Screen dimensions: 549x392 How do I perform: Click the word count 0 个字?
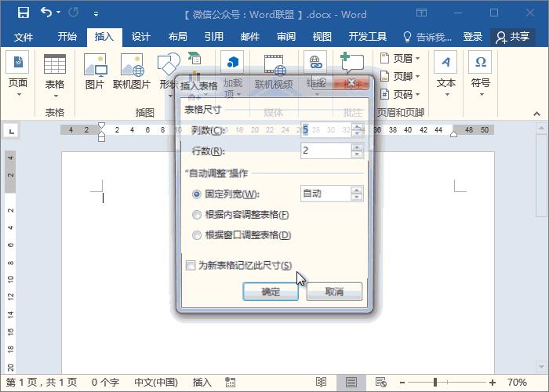105,383
